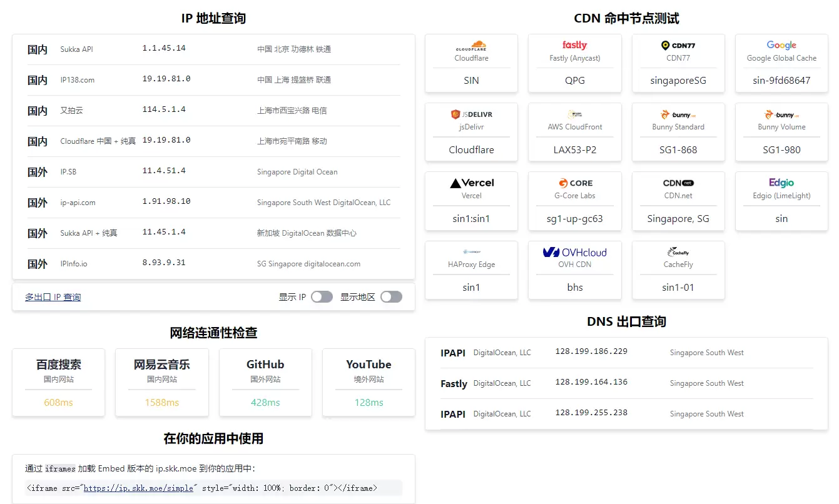This screenshot has width=839, height=504.
Task: Click CacheFly node value sin1-01
Action: point(678,287)
